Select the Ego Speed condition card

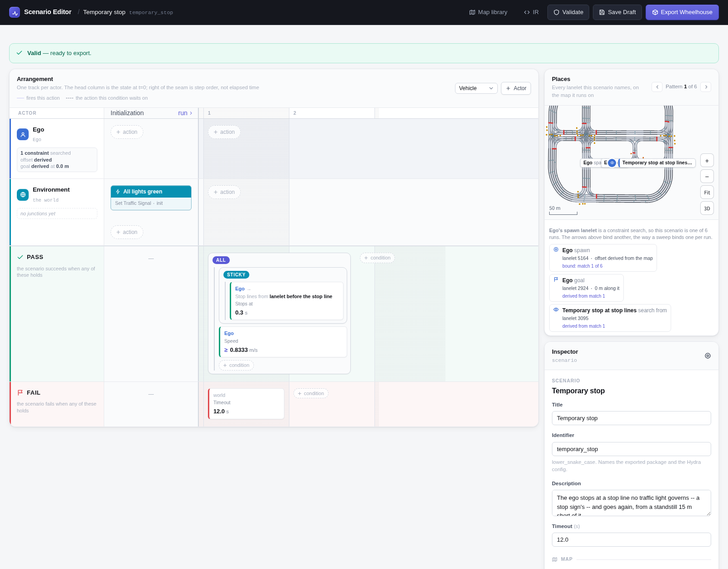pos(283,342)
